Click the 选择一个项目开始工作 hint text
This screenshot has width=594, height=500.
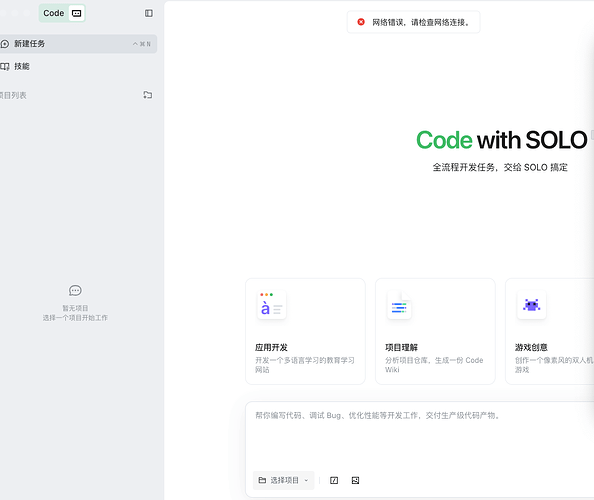tap(75, 318)
